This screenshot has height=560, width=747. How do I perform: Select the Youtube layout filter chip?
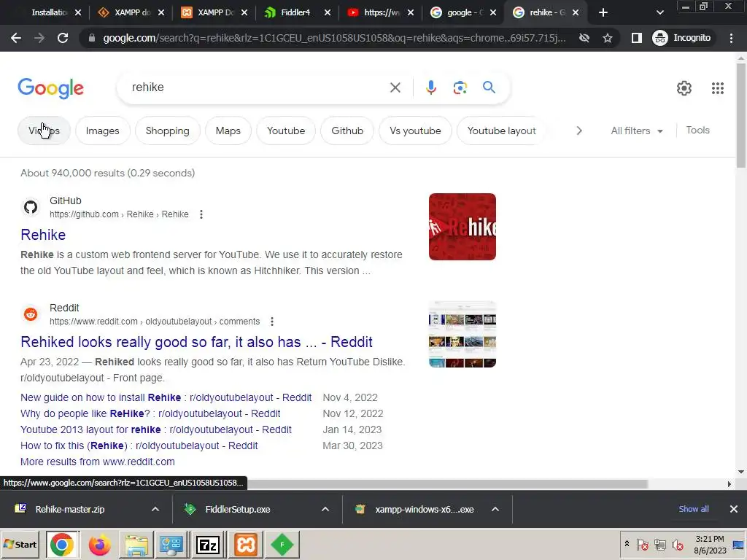coord(501,131)
